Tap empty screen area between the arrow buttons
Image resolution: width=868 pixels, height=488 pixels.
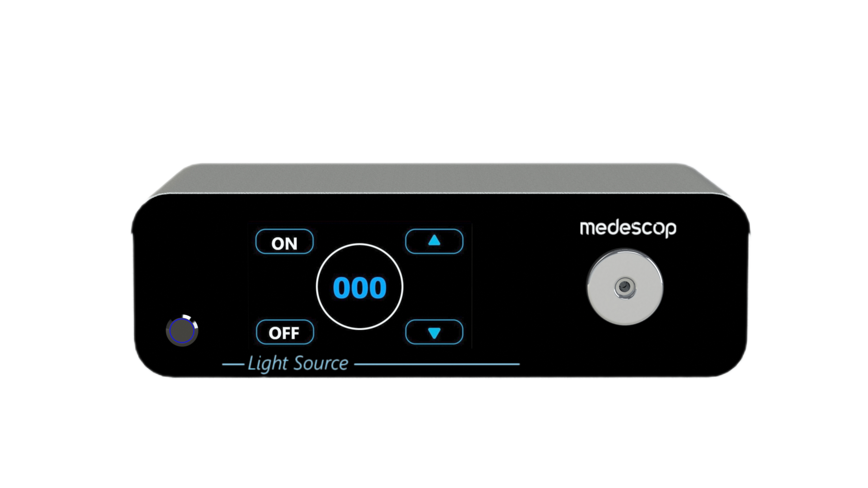pyautogui.click(x=434, y=287)
